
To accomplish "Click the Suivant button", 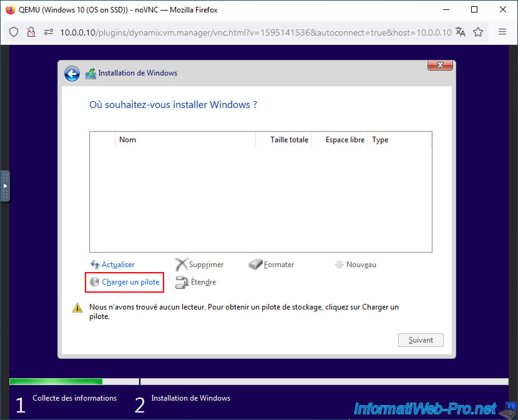I will [421, 340].
